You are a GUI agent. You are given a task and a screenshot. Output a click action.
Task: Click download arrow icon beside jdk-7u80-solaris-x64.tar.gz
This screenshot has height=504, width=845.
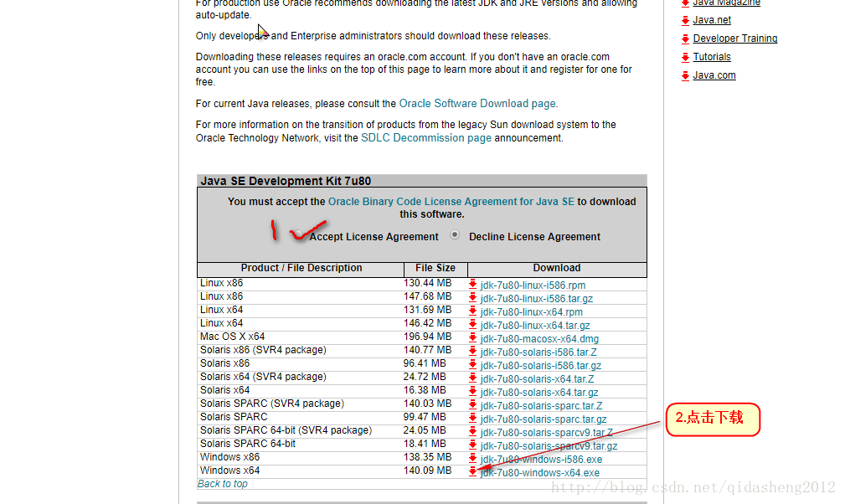[472, 392]
